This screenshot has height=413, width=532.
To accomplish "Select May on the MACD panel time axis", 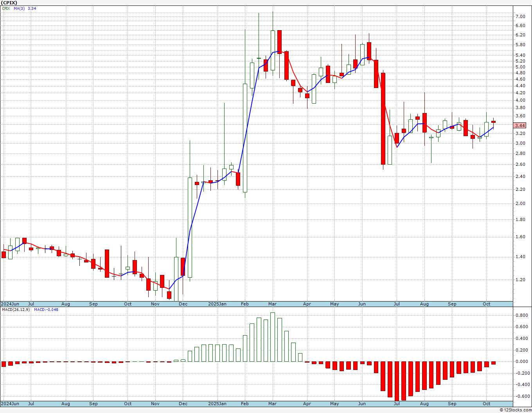I will [x=334, y=404].
